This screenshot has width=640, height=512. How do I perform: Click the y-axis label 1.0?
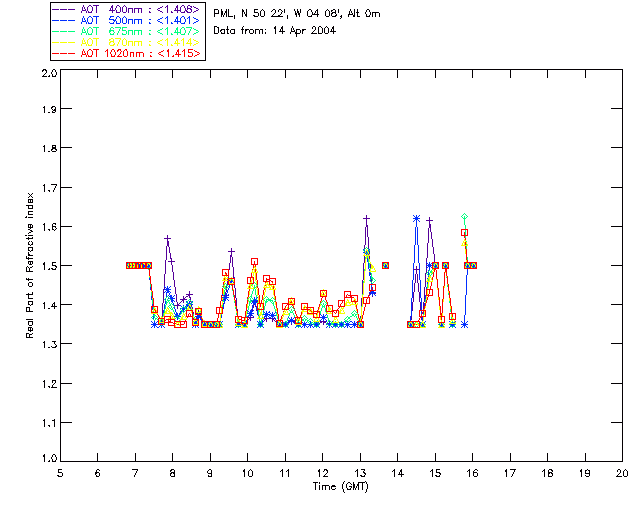(49, 458)
